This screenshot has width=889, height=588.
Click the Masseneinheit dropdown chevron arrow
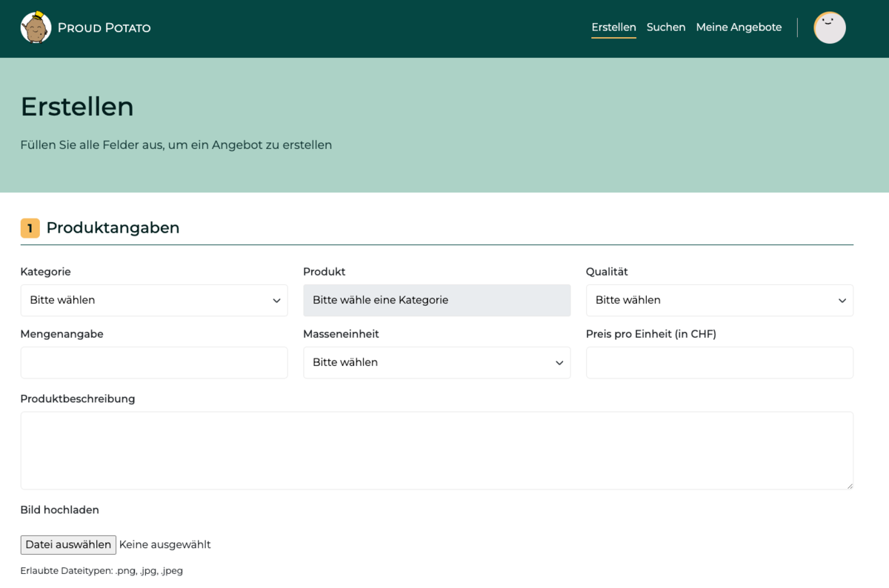coord(559,363)
